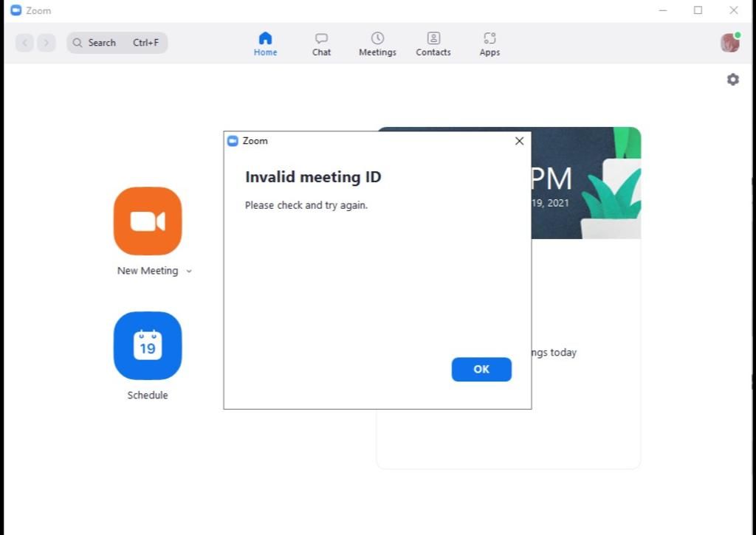Click the New Meeting label
Image resolution: width=756 pixels, height=535 pixels.
pyautogui.click(x=148, y=271)
